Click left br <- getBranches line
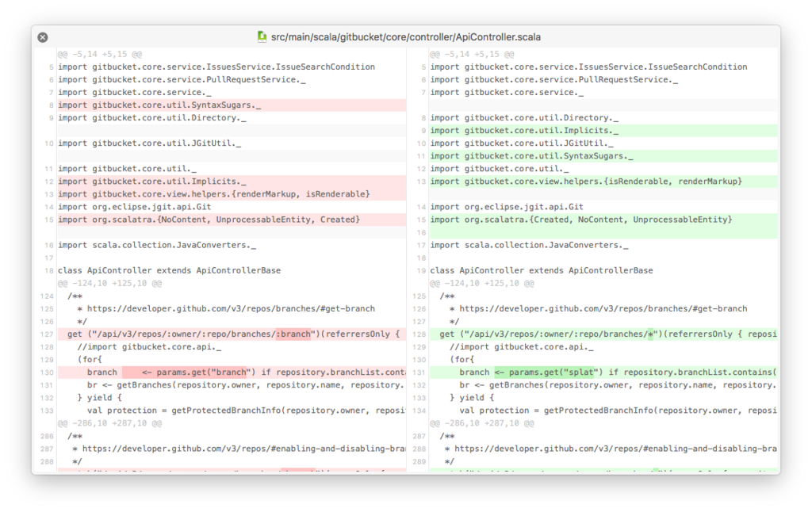 (x=246, y=385)
